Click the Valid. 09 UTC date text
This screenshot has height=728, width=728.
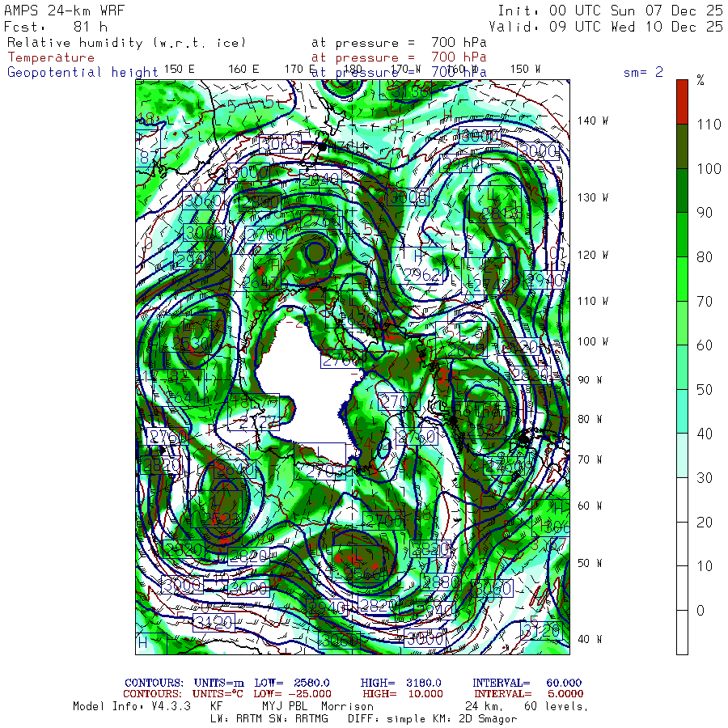[x=609, y=26]
